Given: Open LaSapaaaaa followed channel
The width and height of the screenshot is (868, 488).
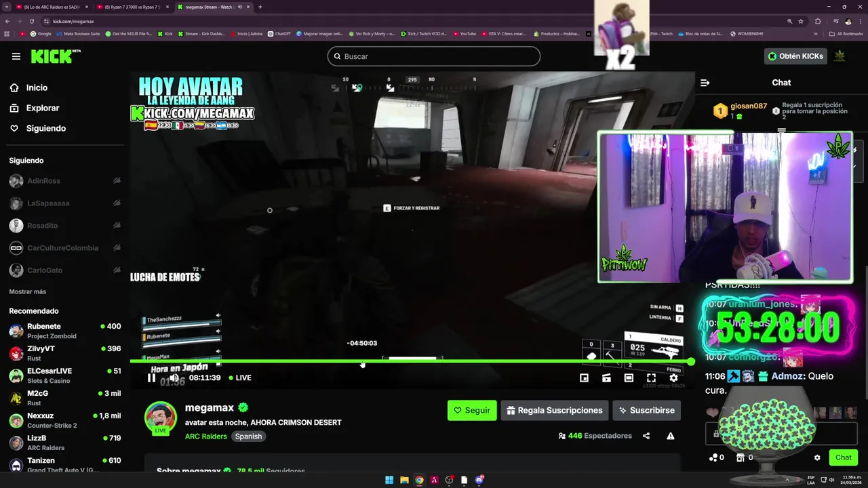Looking at the screenshot, I should coord(64,203).
